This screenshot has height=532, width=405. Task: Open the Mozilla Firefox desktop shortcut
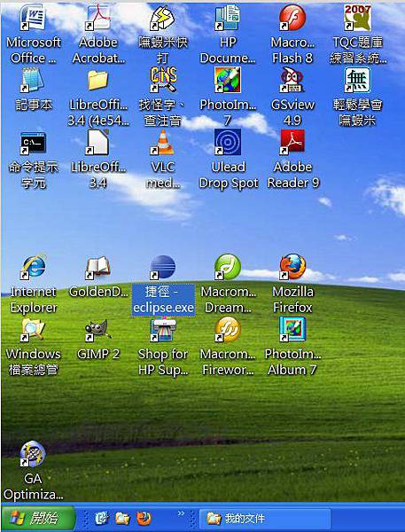point(292,268)
